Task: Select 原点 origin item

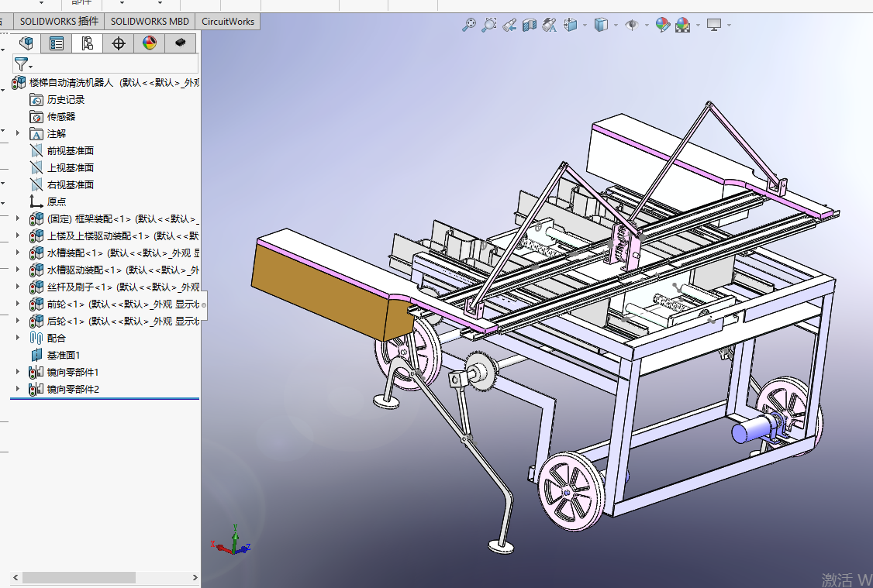Action: pos(57,202)
